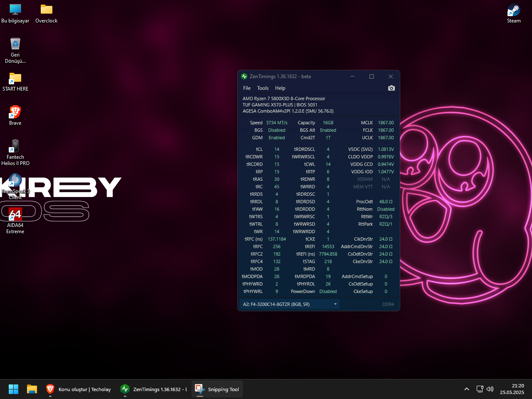532x399 pixels.
Task: Click the Speed value 3734 MT/s
Action: pyautogui.click(x=277, y=123)
